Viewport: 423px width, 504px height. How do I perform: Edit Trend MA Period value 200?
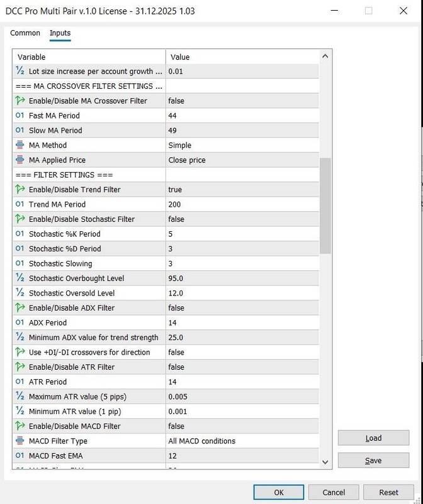tap(242, 204)
